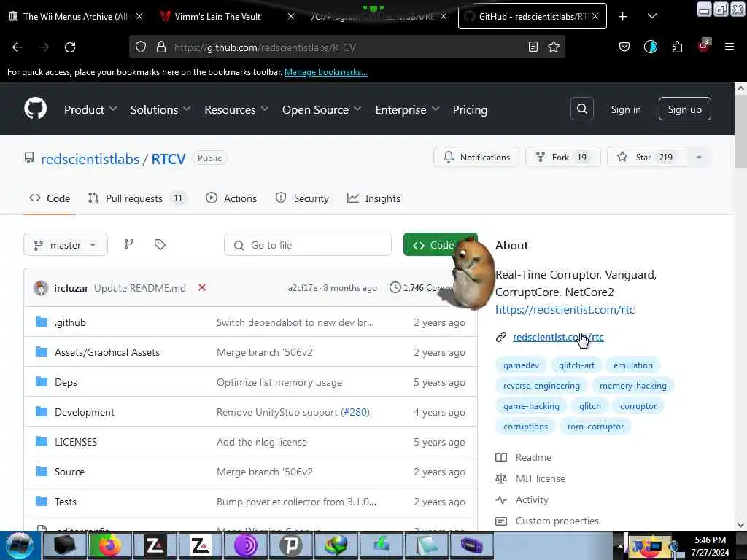This screenshot has height=560, width=747.
Task: Open Firefox from the taskbar
Action: coord(109,545)
